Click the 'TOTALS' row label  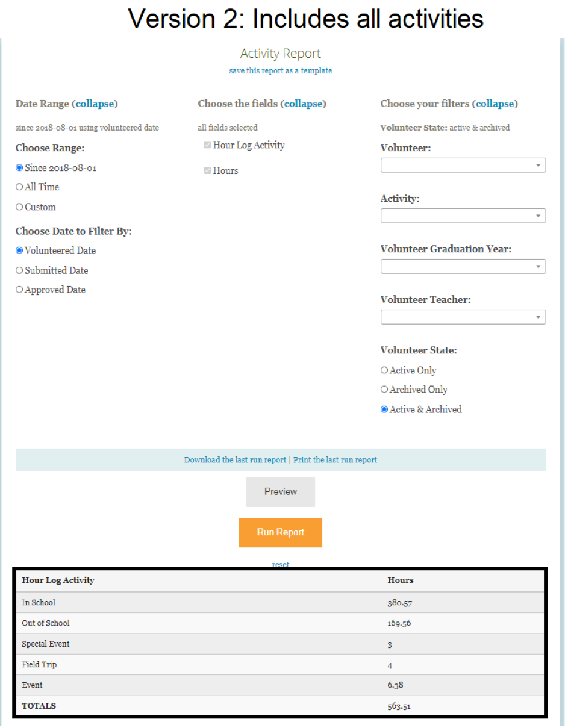39,706
